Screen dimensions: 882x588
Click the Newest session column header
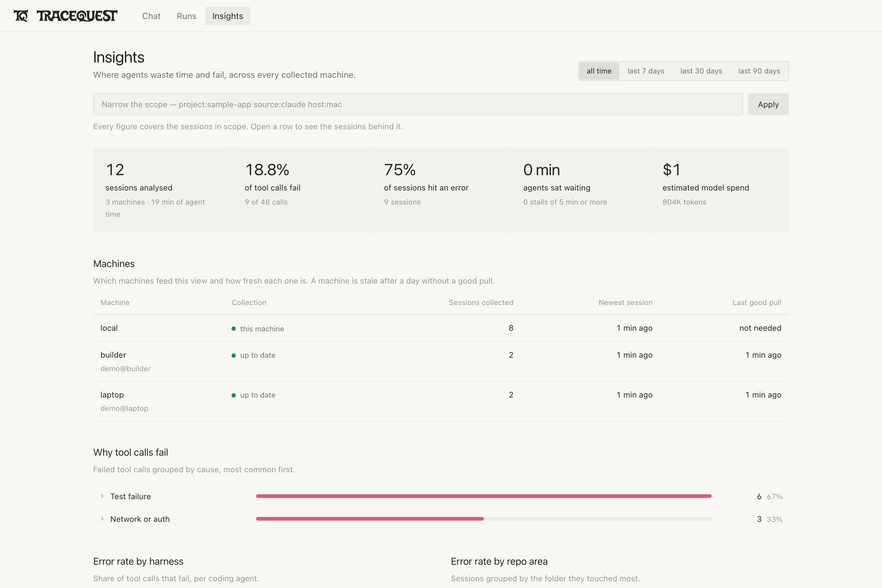(x=625, y=303)
